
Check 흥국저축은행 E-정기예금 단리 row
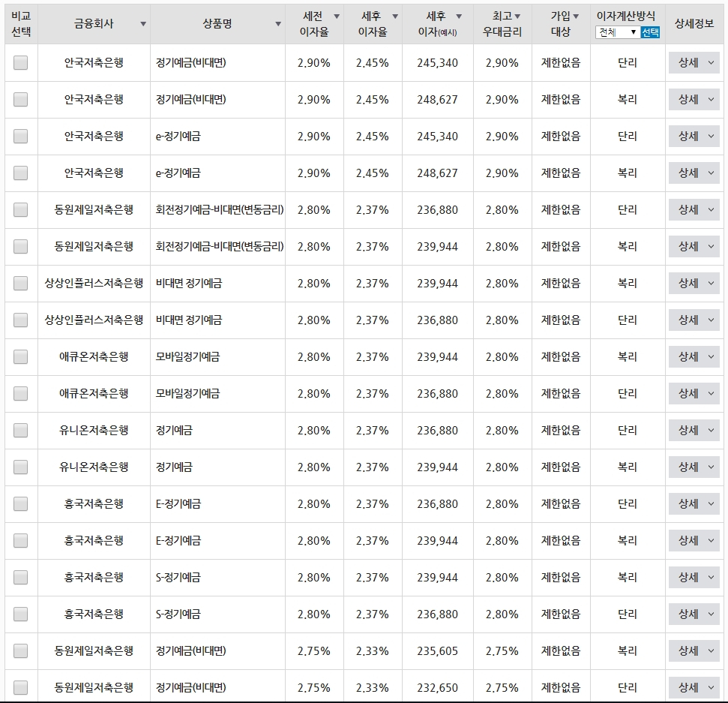click(20, 503)
